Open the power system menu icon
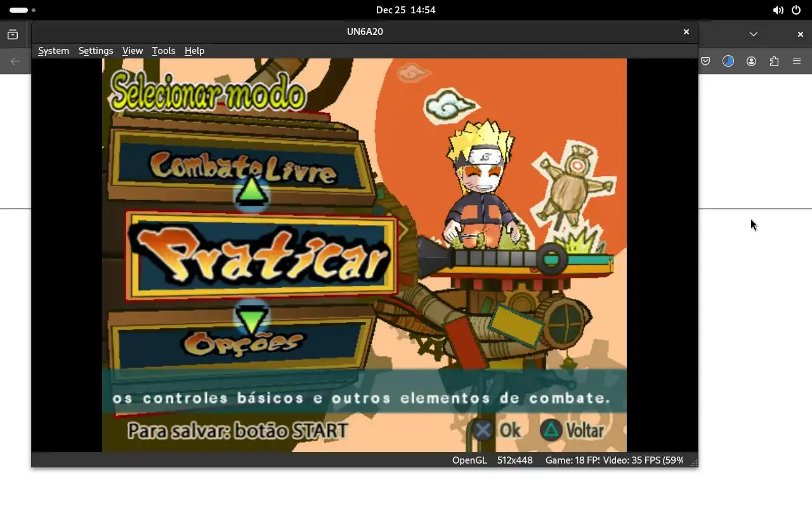The image size is (812, 508). [796, 10]
